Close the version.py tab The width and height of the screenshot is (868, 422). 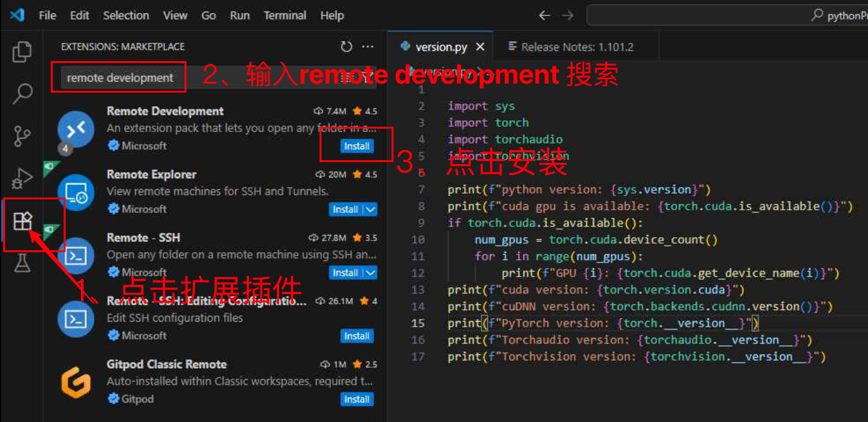click(x=480, y=47)
